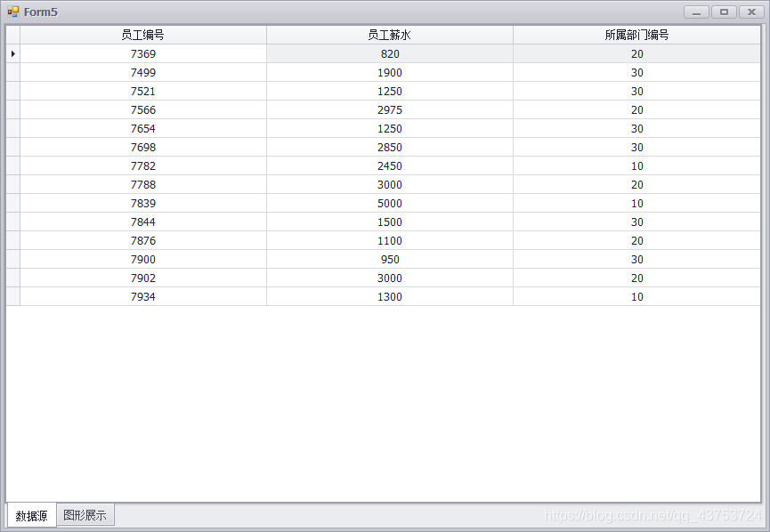The width and height of the screenshot is (770, 532).
Task: Sort by the 员工薪水 column header
Action: click(389, 35)
